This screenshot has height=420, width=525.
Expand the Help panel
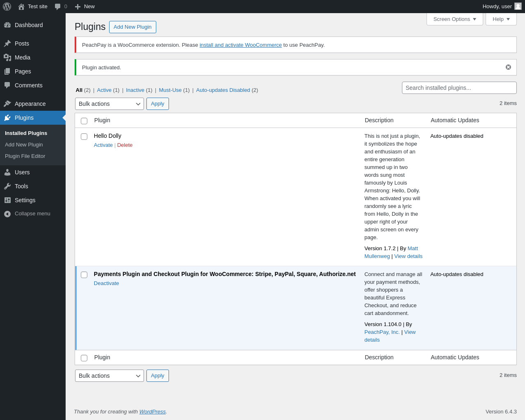501,19
